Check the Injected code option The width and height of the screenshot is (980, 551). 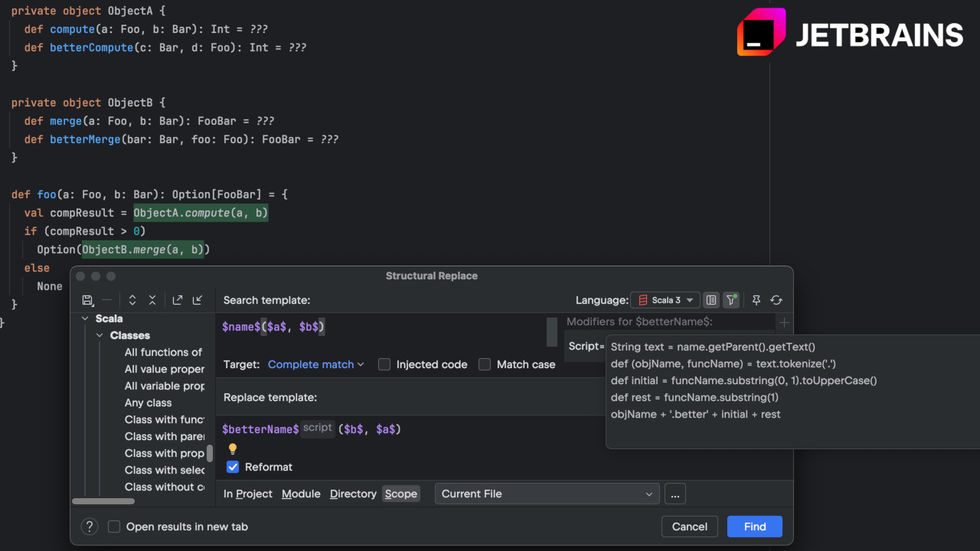(384, 364)
